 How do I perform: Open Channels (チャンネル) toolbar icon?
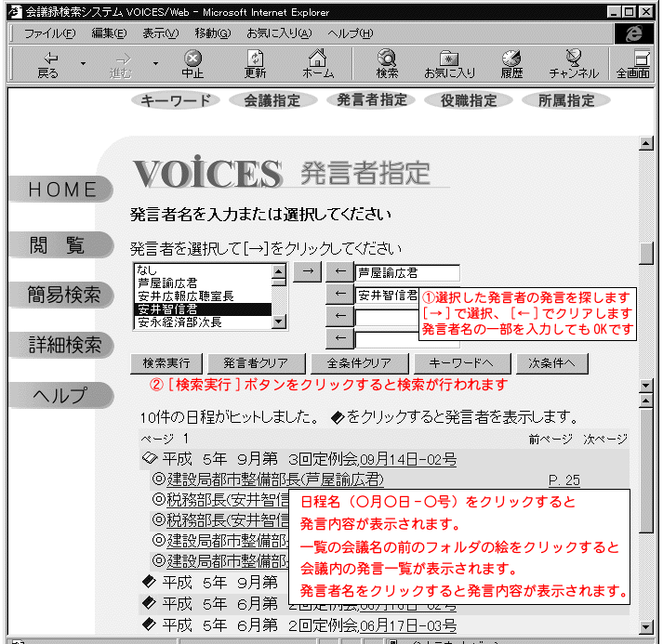point(574,63)
